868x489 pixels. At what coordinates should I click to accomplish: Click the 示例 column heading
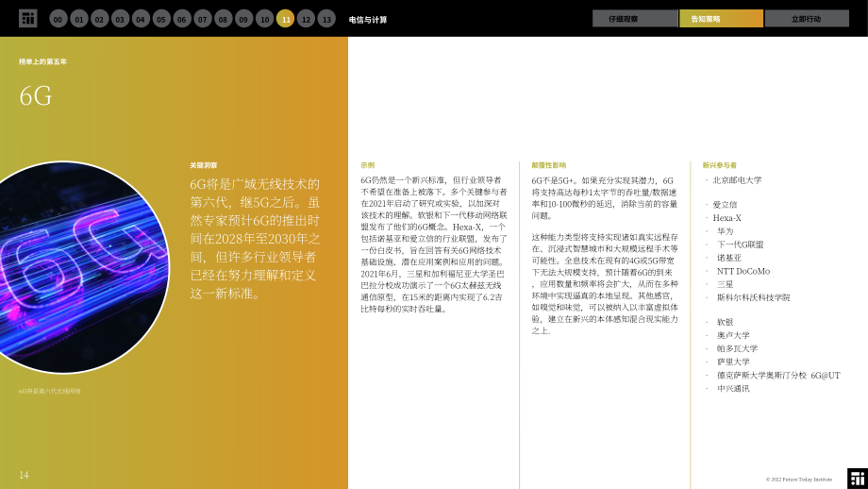(368, 165)
